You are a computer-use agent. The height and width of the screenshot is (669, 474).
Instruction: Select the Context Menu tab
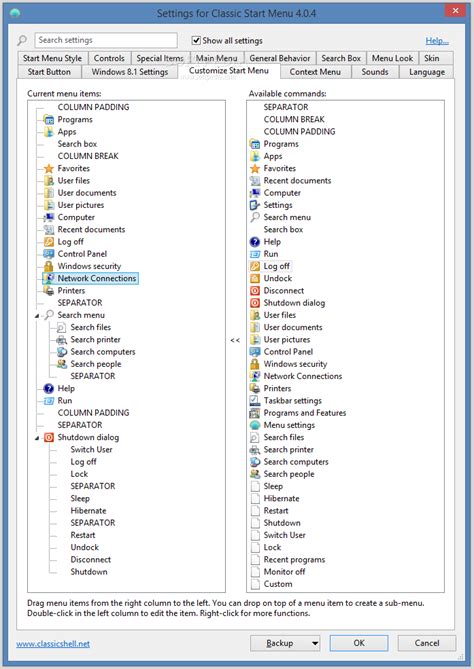(315, 72)
